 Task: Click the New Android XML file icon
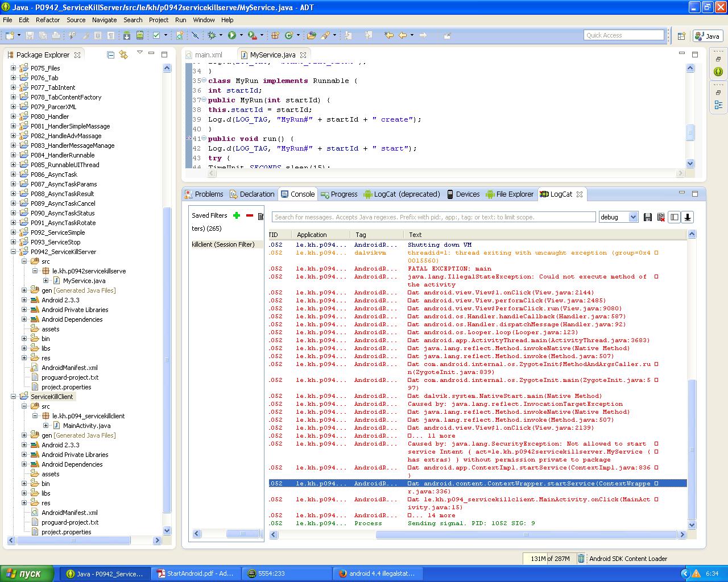tap(180, 35)
